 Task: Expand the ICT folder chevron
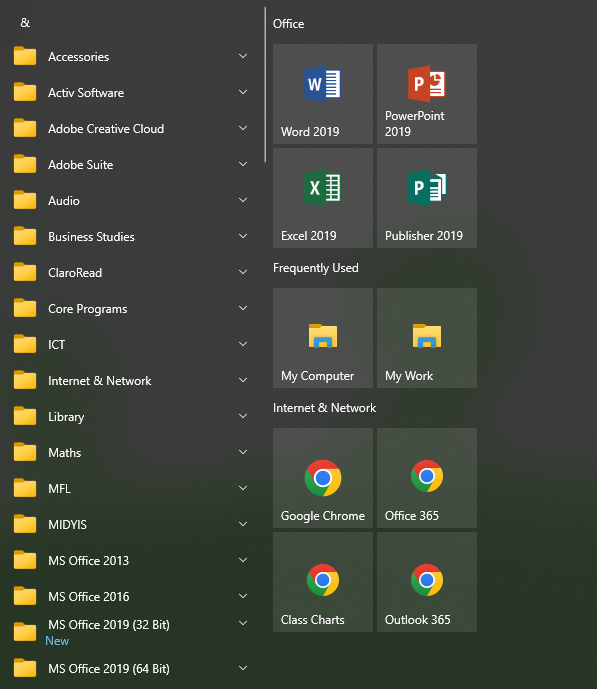point(243,344)
